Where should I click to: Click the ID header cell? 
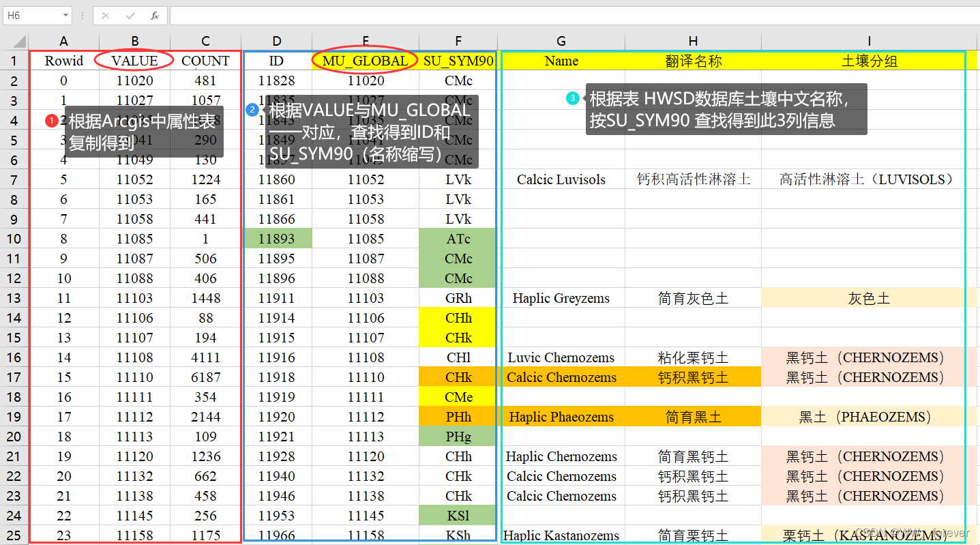277,61
